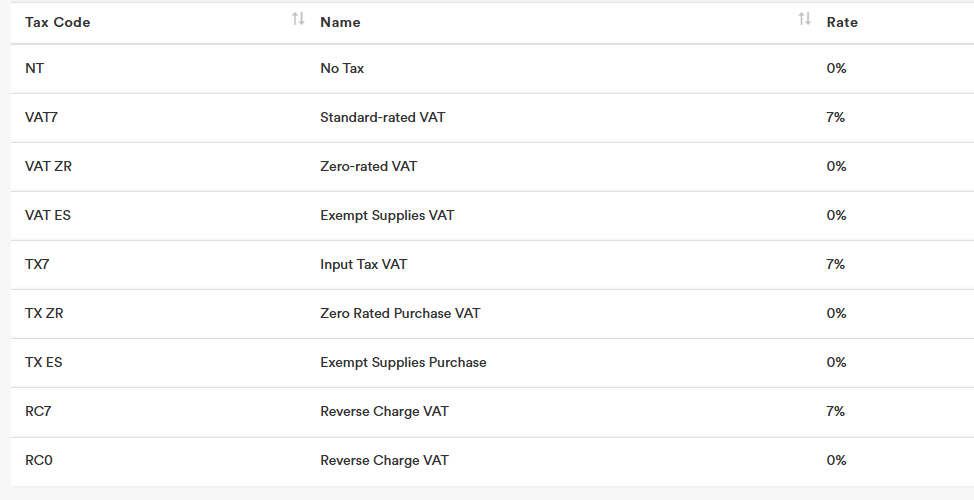974x500 pixels.
Task: Select the RC7 tax code
Action: [38, 412]
